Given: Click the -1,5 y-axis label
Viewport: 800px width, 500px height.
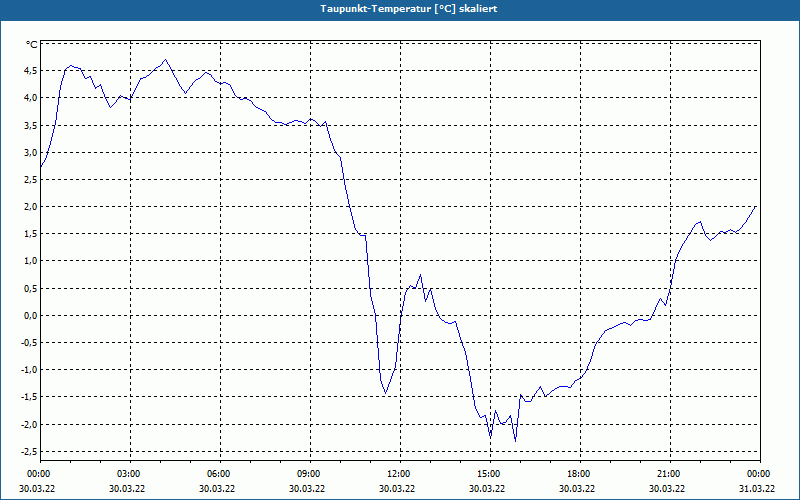Looking at the screenshot, I should pyautogui.click(x=29, y=397).
